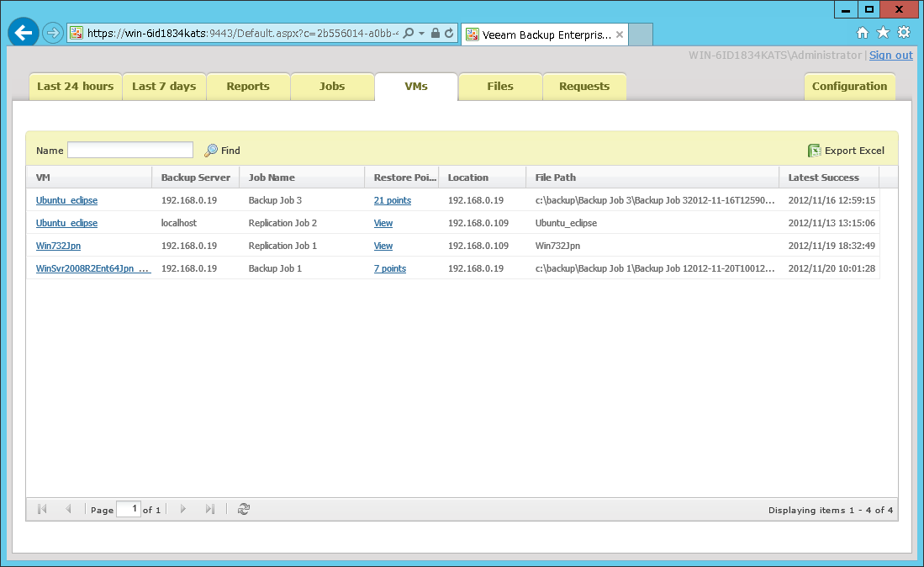Click Export Excel button
Screen dimensions: 924x567
(846, 151)
